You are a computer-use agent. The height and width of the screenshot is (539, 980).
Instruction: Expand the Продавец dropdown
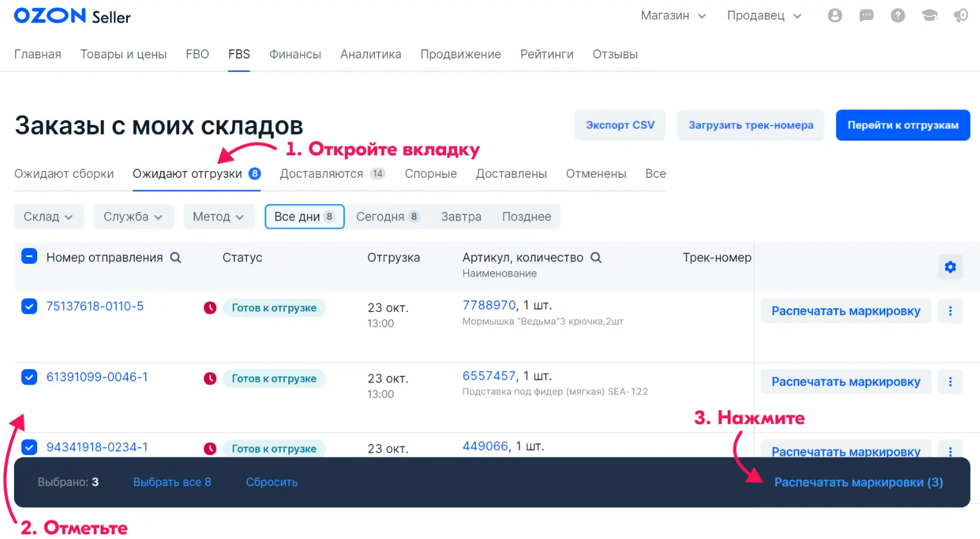764,16
